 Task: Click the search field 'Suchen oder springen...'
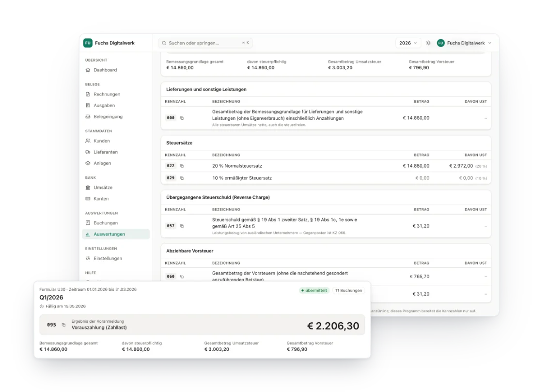click(205, 43)
